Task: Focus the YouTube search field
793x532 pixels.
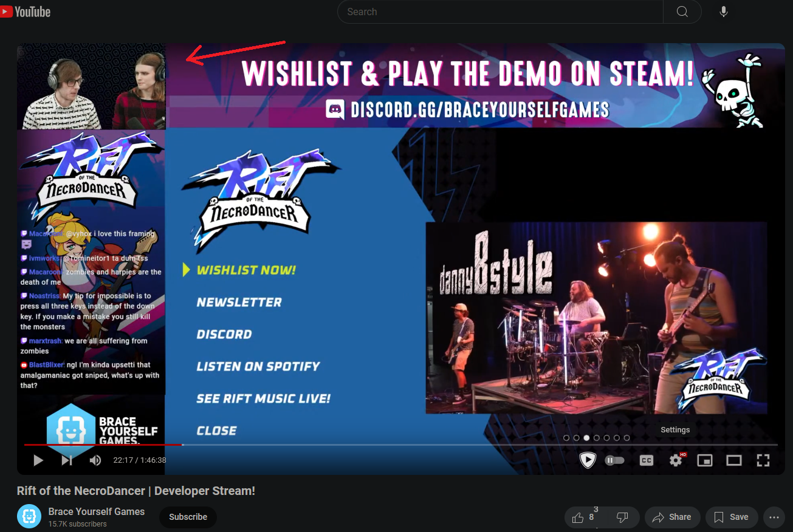Action: tap(500, 12)
